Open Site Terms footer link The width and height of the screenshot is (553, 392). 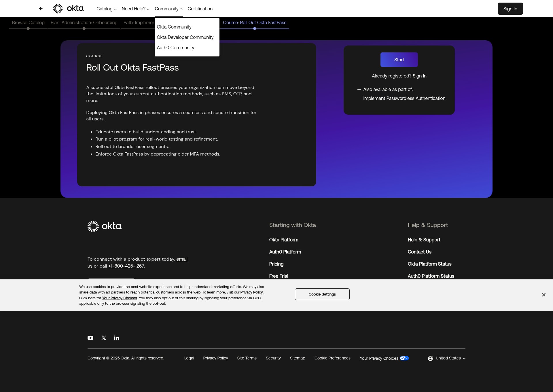pyautogui.click(x=247, y=358)
